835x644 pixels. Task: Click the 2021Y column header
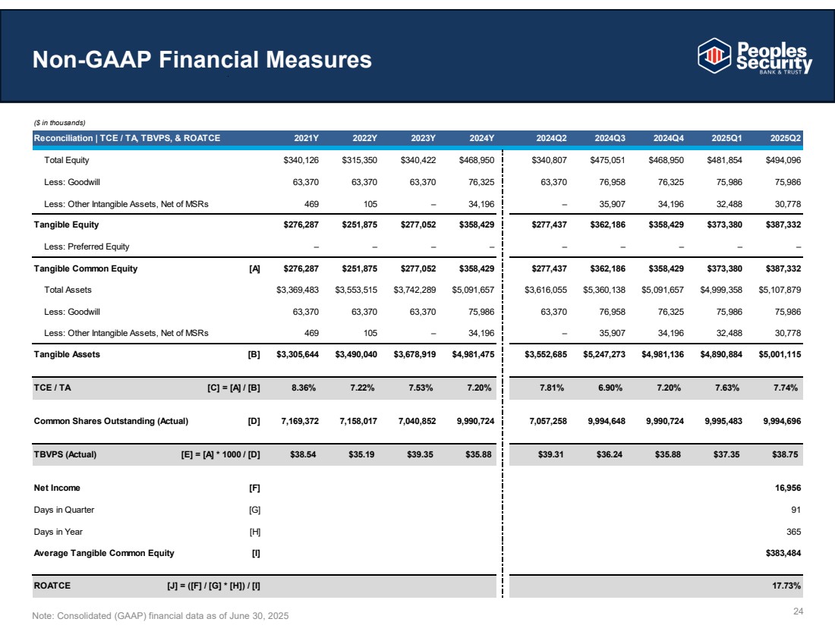pos(306,137)
